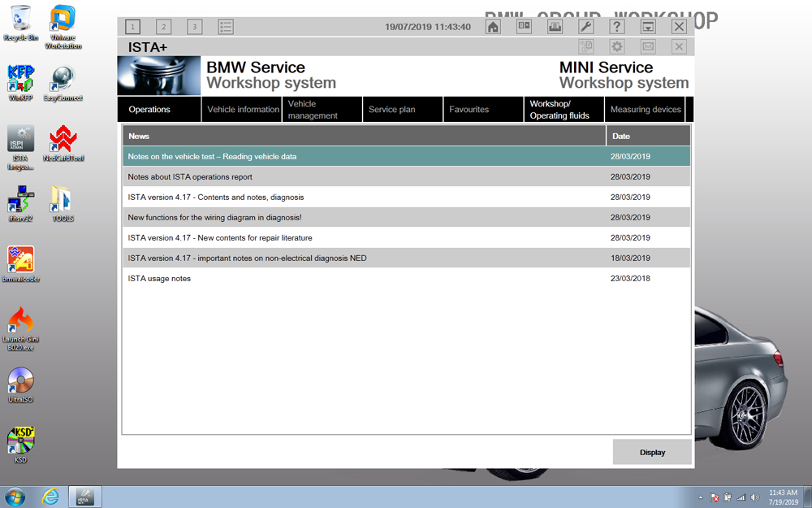812x508 pixels.
Task: Open session slot 1 in ISTA toolbar
Action: pos(132,27)
